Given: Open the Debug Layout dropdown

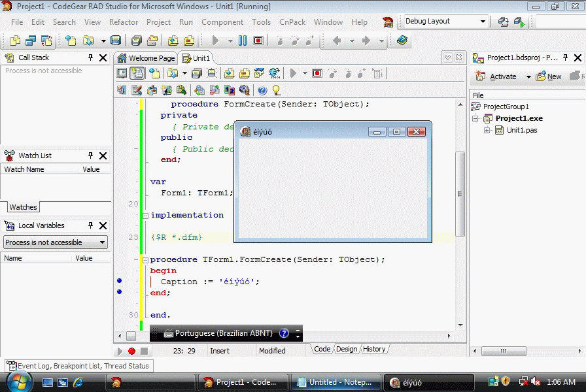Looking at the screenshot, I should click(483, 22).
